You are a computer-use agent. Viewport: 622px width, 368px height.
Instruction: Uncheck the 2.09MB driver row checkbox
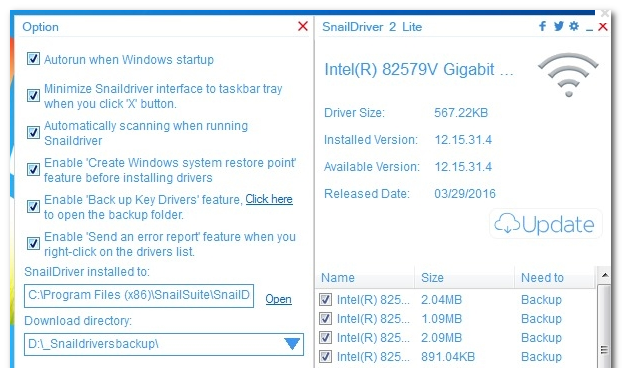click(325, 337)
